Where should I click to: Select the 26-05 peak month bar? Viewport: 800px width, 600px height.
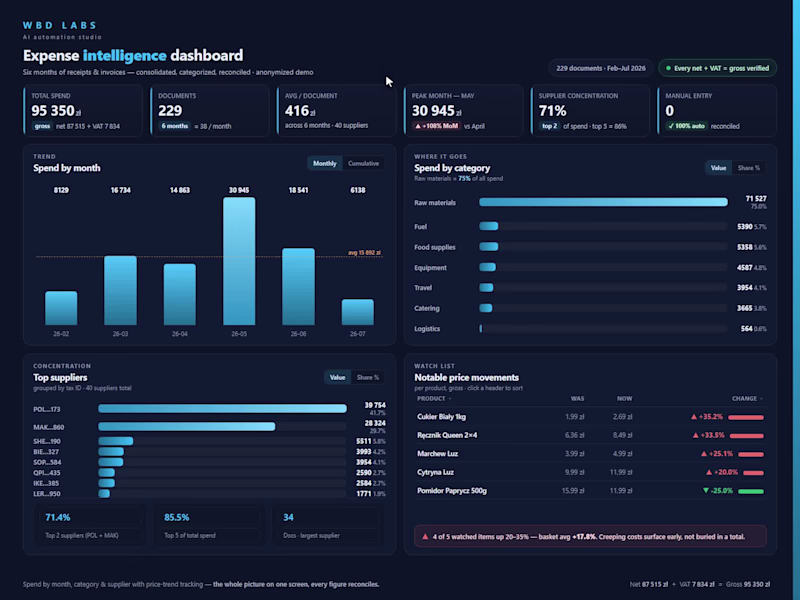pyautogui.click(x=239, y=261)
